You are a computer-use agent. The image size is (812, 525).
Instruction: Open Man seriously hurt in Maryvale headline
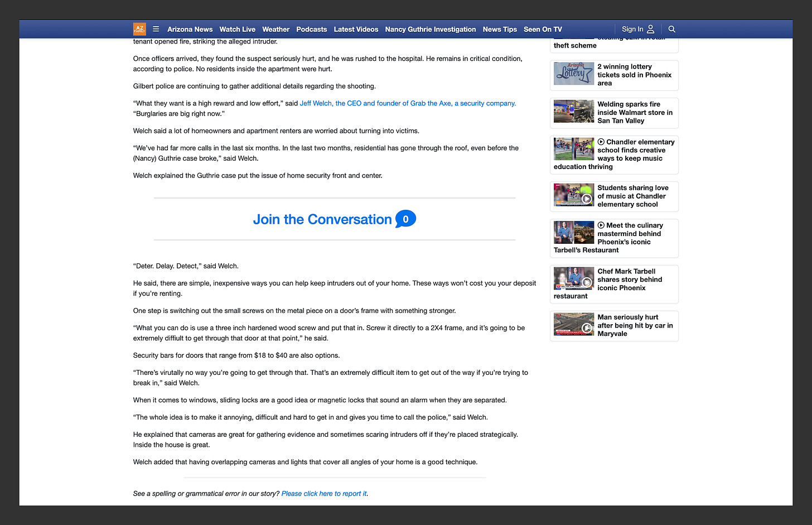click(635, 325)
